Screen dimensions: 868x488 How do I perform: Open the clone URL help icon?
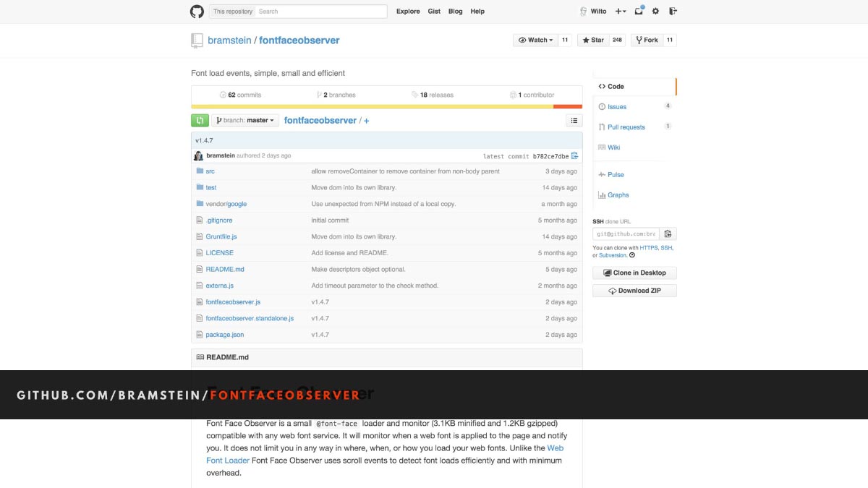(x=632, y=255)
